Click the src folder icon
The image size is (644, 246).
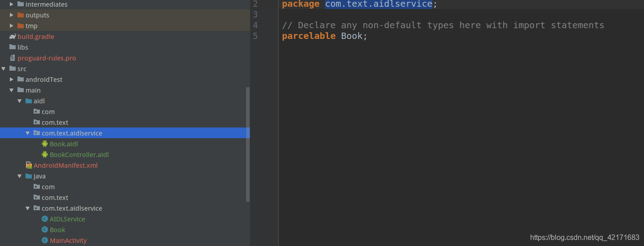[x=13, y=68]
